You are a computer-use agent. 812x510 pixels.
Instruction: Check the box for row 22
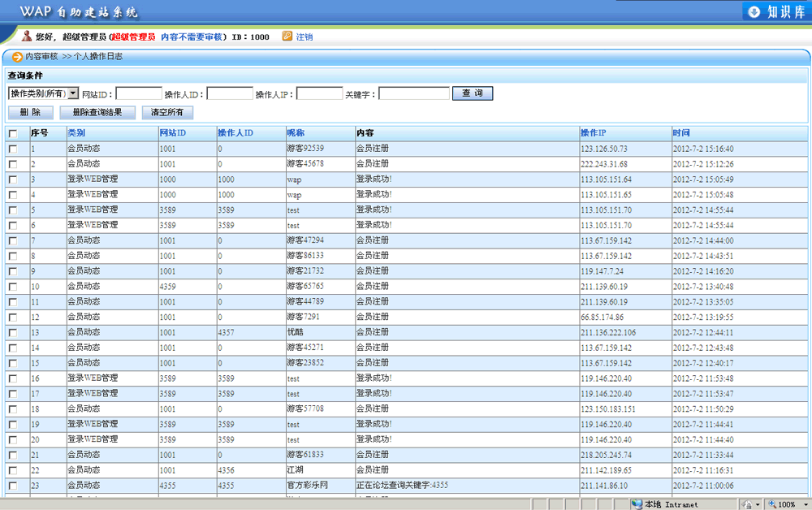point(13,470)
